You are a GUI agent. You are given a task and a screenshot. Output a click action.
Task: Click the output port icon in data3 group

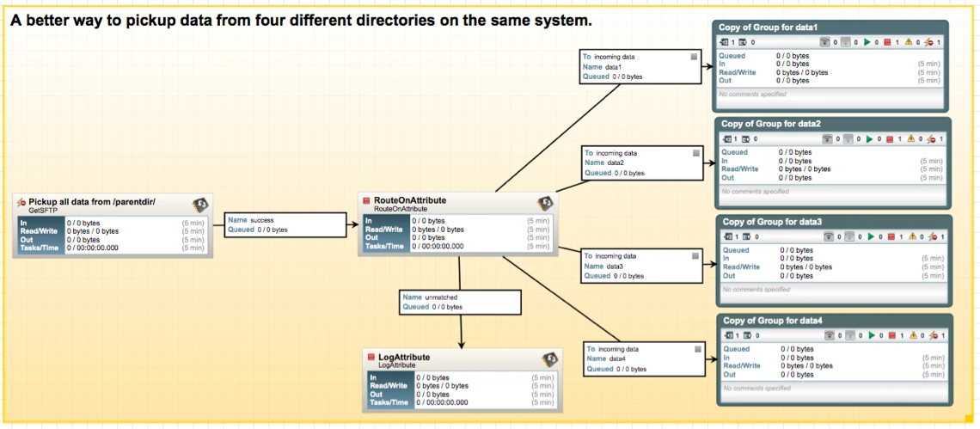coord(747,237)
